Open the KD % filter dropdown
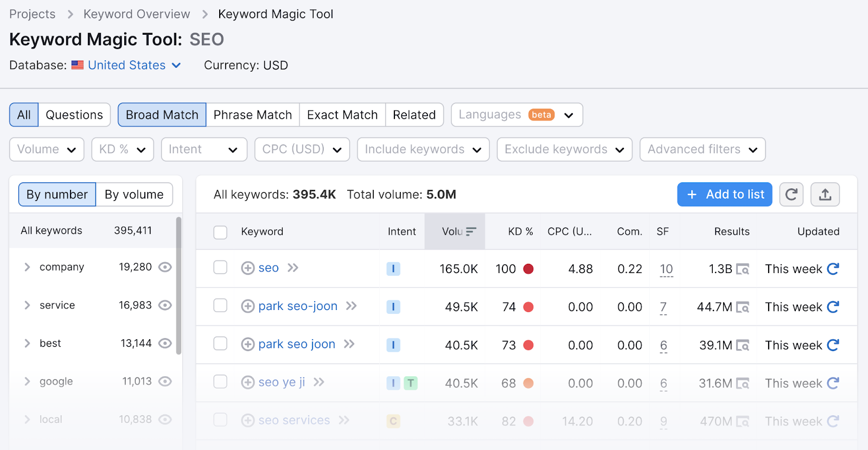The width and height of the screenshot is (868, 450). [123, 149]
